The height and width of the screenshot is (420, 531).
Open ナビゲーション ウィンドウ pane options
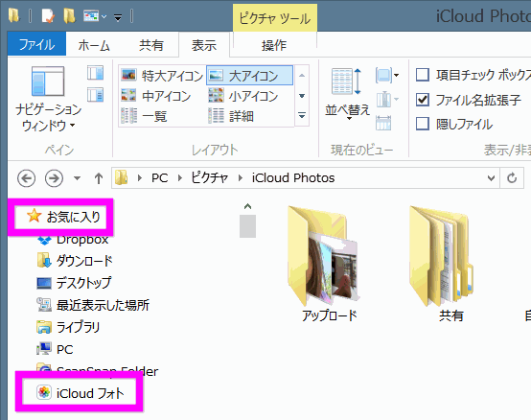click(48, 99)
